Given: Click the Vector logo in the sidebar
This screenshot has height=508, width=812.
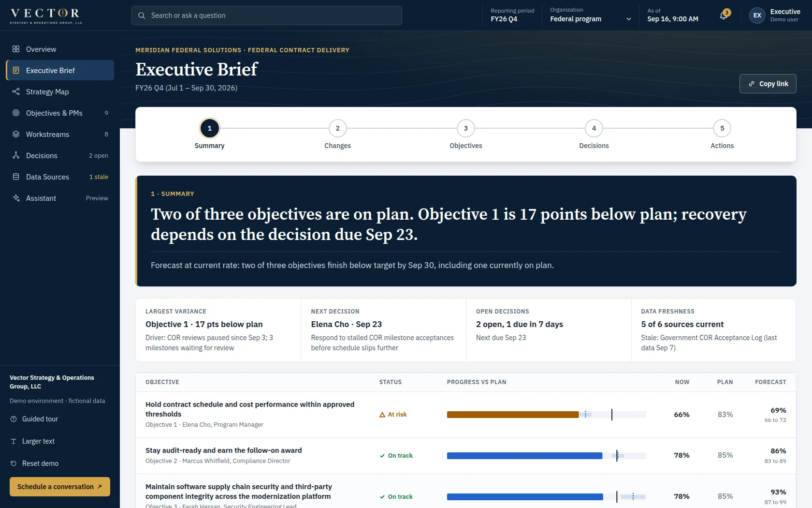Looking at the screenshot, I should (x=46, y=15).
